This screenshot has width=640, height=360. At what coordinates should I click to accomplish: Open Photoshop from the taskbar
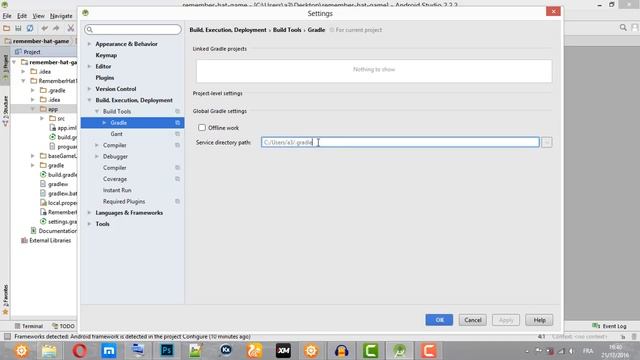167,351
